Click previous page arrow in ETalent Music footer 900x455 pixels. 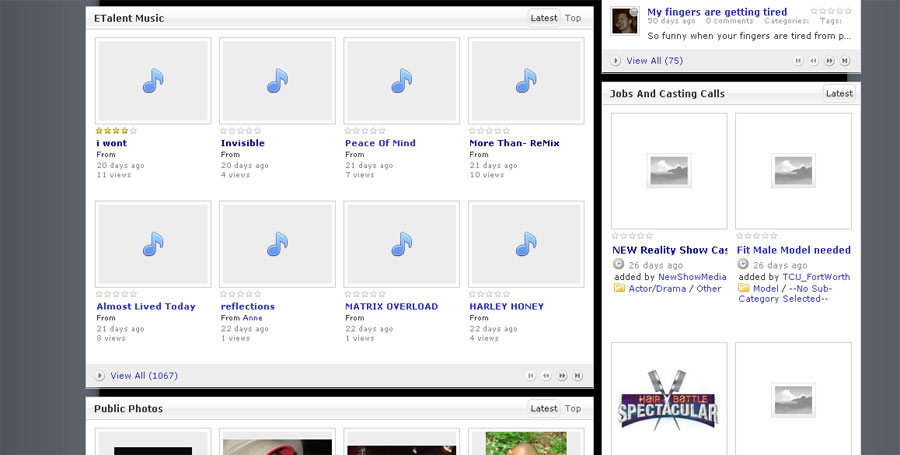click(546, 376)
